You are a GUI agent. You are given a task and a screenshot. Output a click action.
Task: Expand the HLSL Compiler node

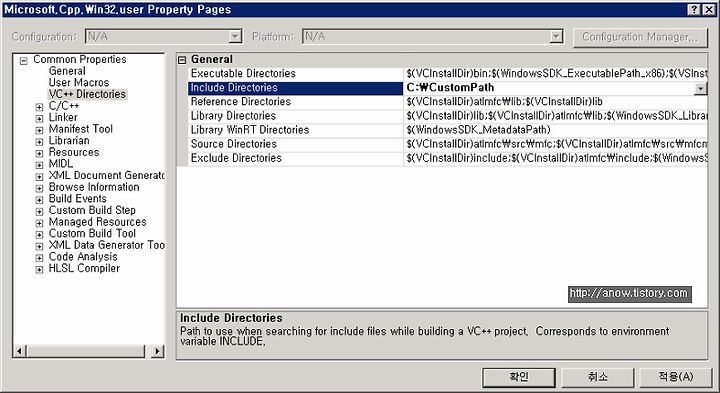39,269
